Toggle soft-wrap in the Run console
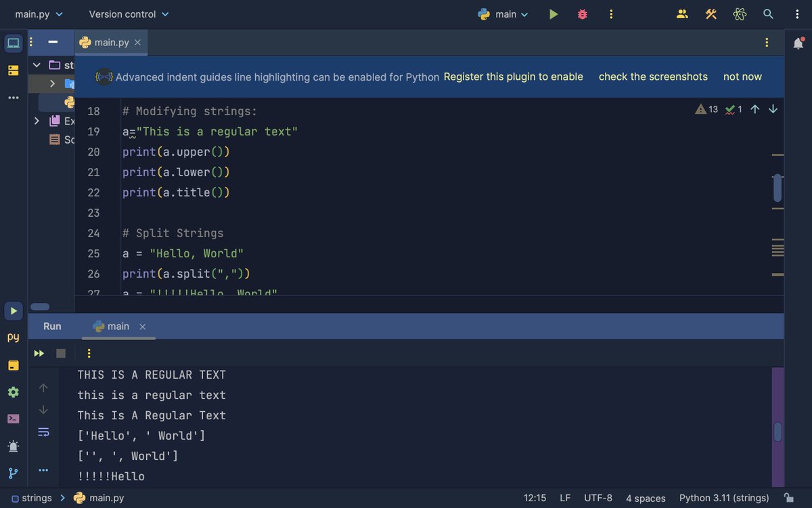 tap(43, 431)
